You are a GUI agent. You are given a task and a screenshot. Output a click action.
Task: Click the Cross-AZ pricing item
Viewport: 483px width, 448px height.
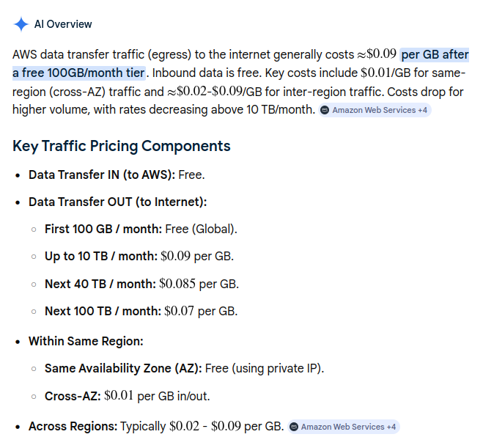pos(128,396)
